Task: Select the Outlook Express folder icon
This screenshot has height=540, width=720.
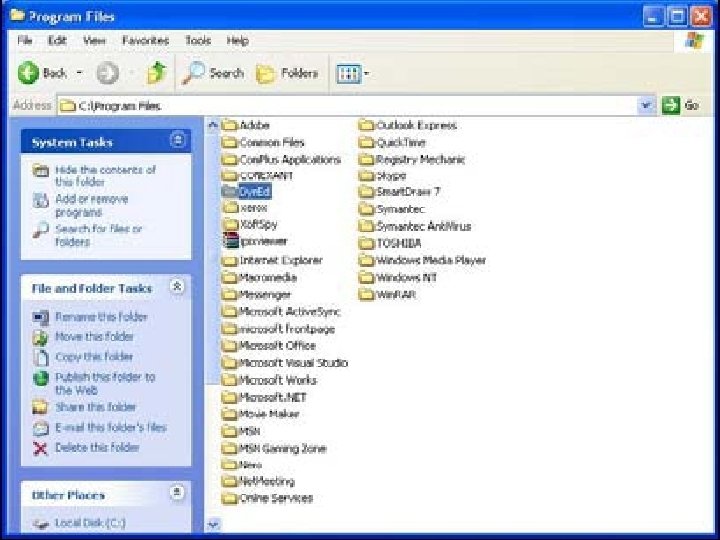Action: (366, 125)
